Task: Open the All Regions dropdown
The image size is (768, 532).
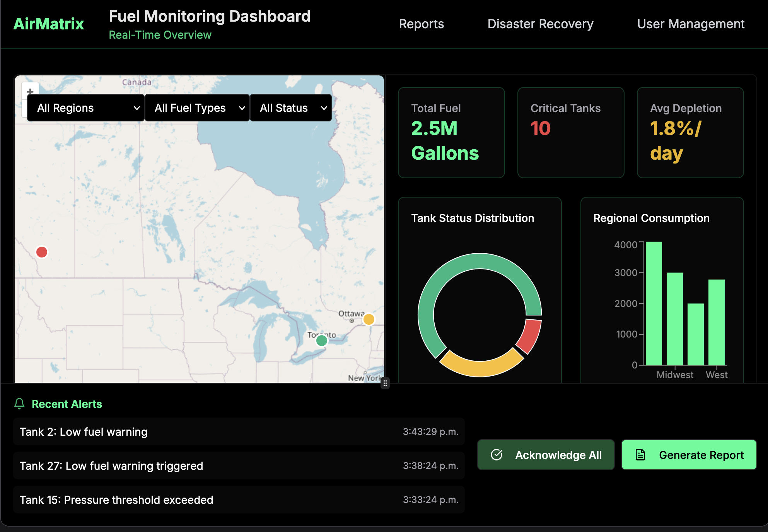Action: [x=85, y=108]
